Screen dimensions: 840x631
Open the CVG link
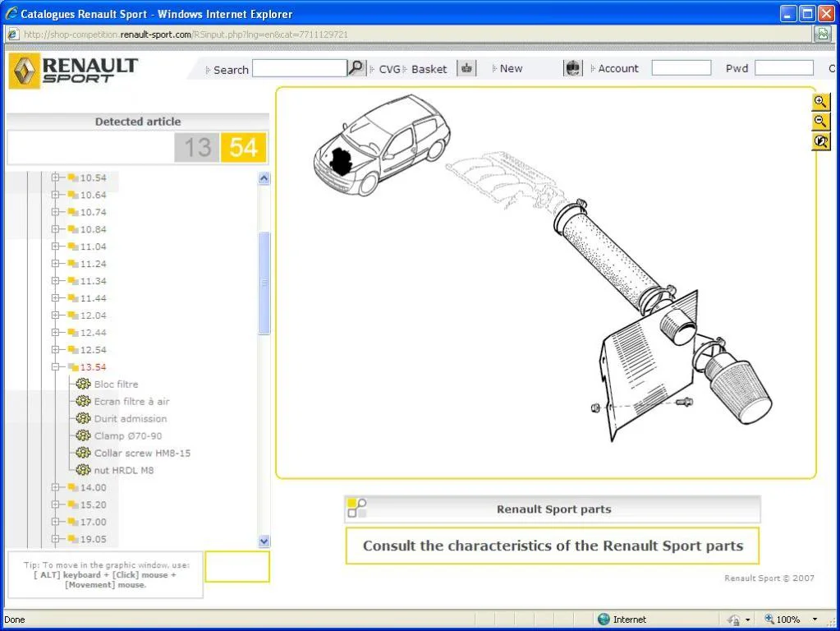[389, 69]
